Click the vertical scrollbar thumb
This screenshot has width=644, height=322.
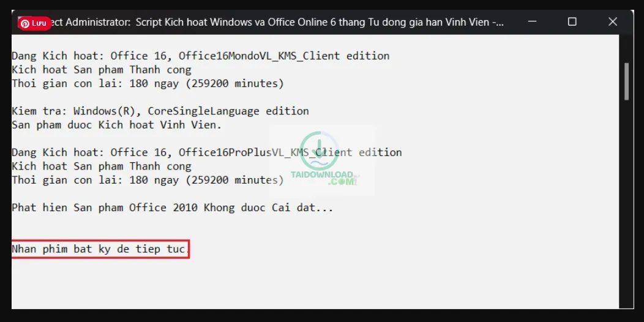(x=626, y=81)
